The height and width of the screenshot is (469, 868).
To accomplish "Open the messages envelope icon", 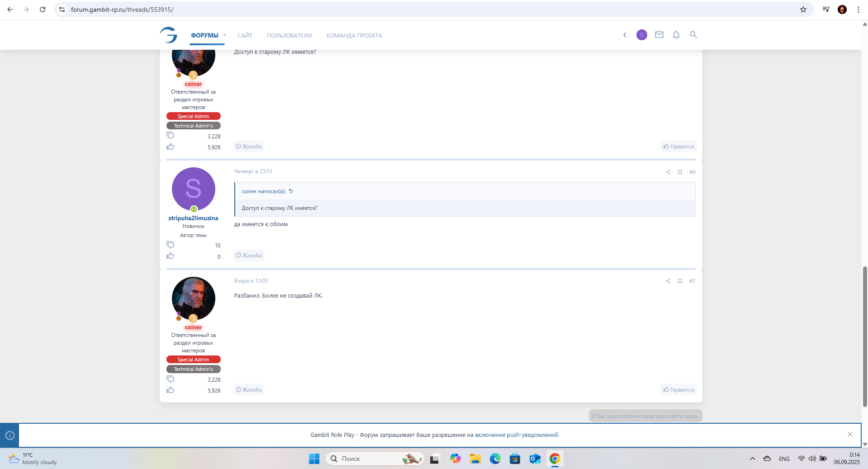I will pyautogui.click(x=659, y=35).
